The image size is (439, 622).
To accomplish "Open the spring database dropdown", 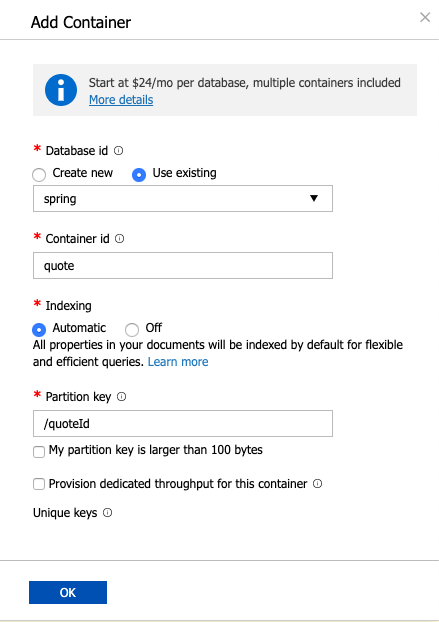I will [183, 198].
